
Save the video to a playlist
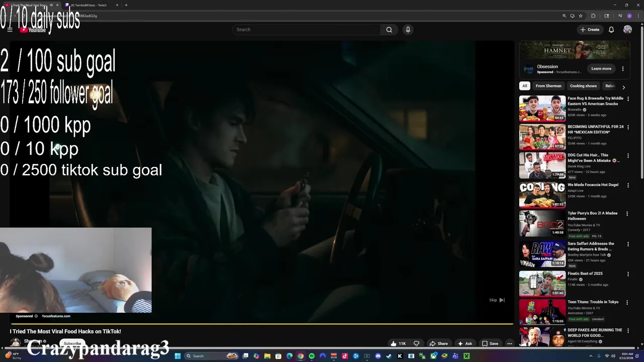point(490,343)
